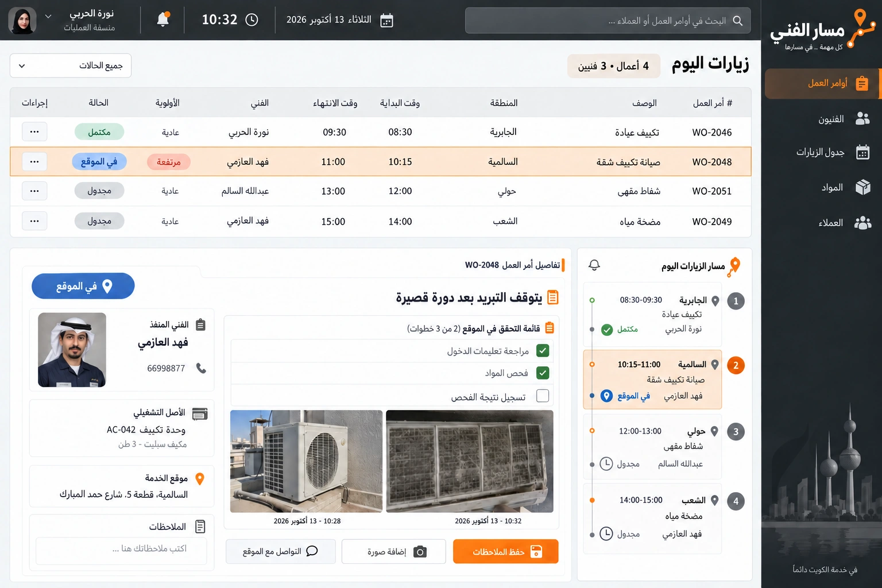The image size is (882, 588).
Task: Click the حفظ الملاحظات save button
Action: [x=506, y=551]
